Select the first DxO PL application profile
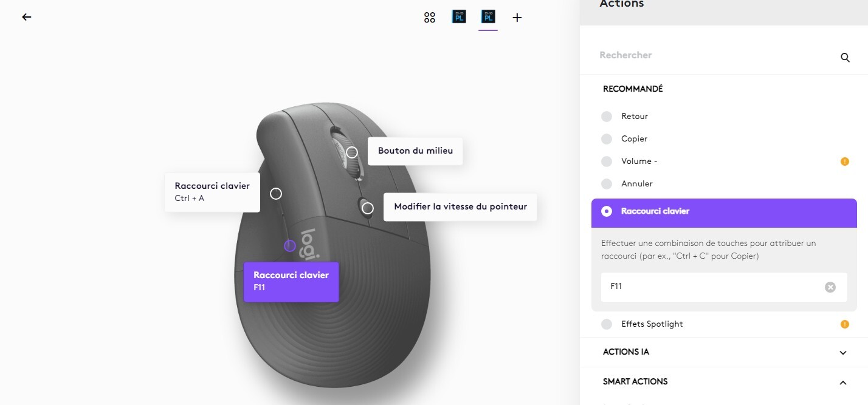The height and width of the screenshot is (405, 868). [x=459, y=17]
